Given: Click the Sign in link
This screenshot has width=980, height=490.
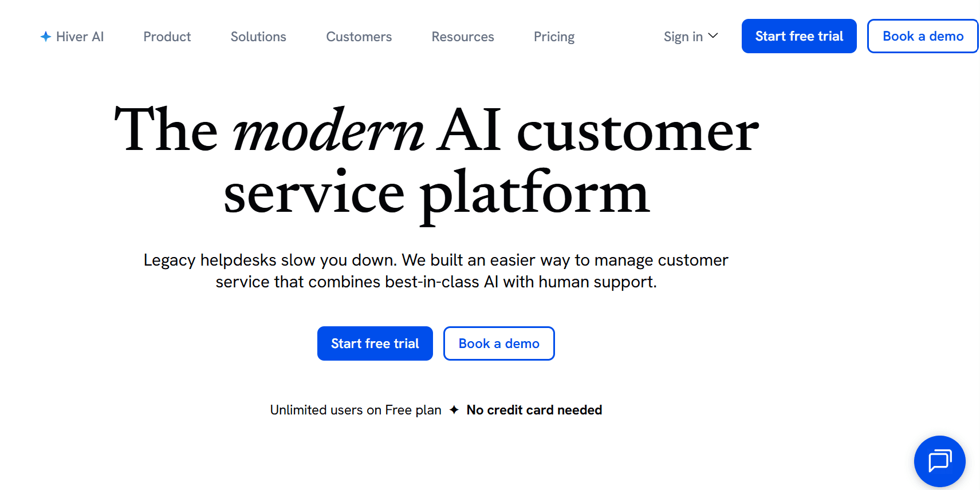Looking at the screenshot, I should 683,36.
